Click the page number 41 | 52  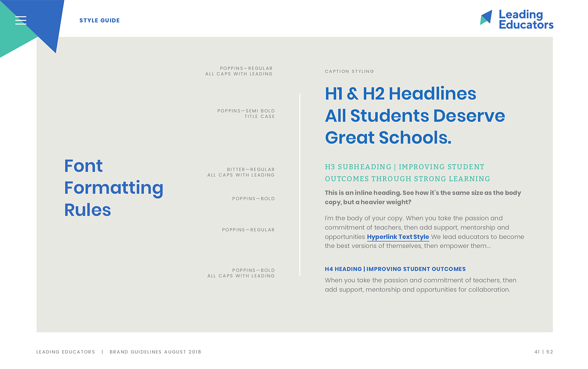tap(543, 352)
